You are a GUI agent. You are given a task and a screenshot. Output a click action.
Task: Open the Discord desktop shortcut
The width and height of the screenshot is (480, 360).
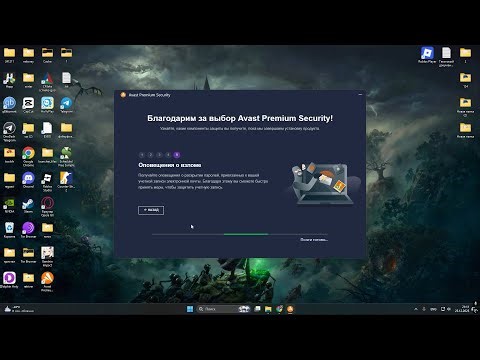(28, 180)
